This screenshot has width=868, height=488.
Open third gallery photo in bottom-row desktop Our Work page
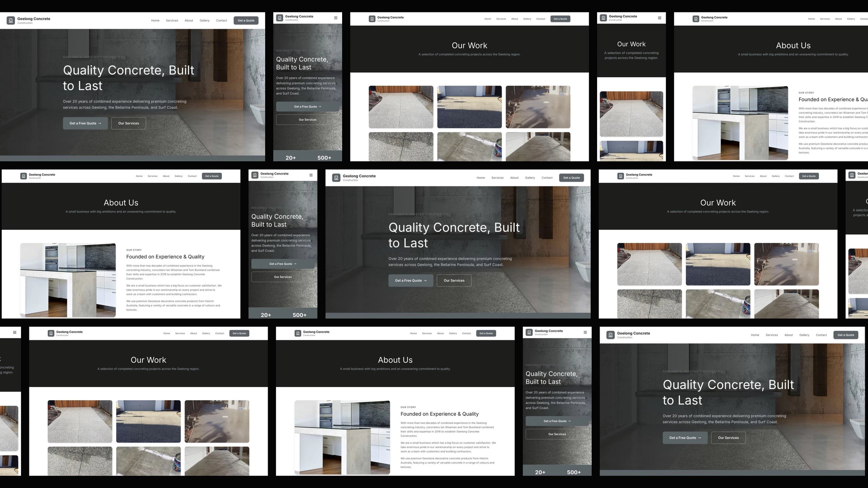coord(217,421)
